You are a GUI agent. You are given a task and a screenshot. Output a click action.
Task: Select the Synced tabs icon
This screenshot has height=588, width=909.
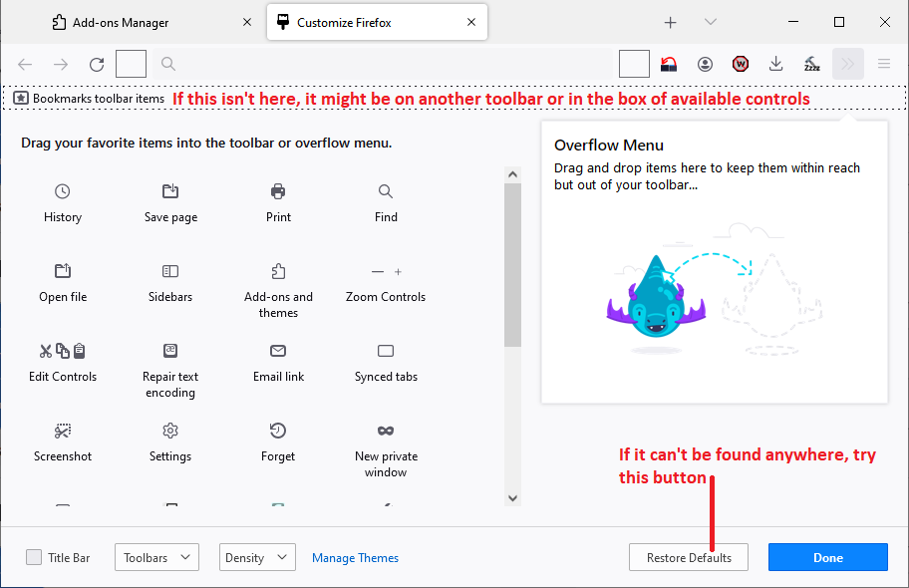(x=386, y=351)
